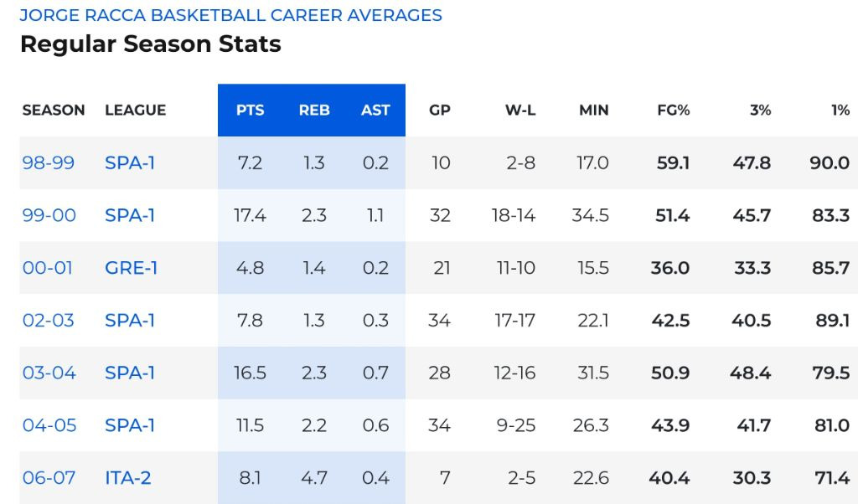Viewport: 858px width, 504px height.
Task: Sort table by REB column header
Action: (314, 110)
